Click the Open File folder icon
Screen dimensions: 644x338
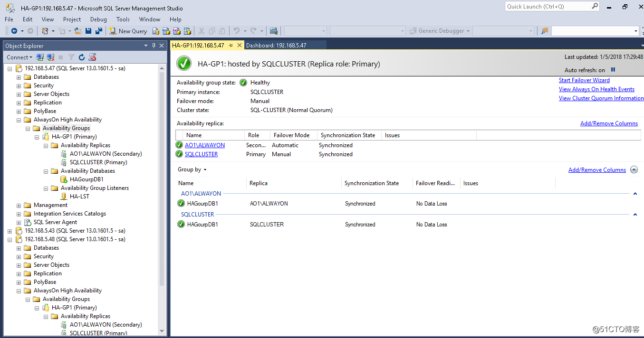click(x=78, y=31)
